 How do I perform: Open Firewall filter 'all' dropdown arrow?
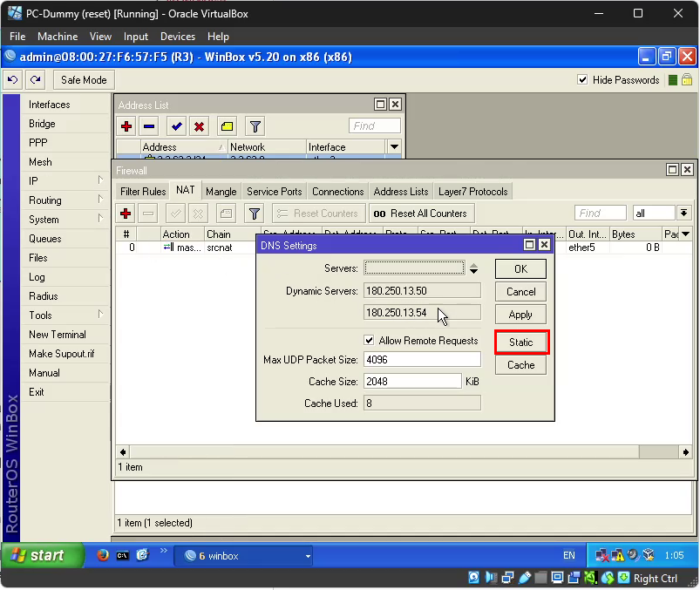coord(683,213)
